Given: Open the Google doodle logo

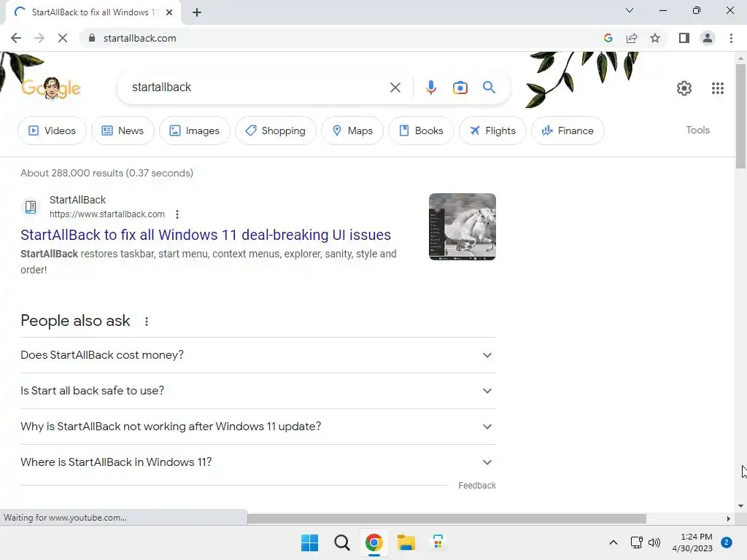Looking at the screenshot, I should [x=51, y=88].
